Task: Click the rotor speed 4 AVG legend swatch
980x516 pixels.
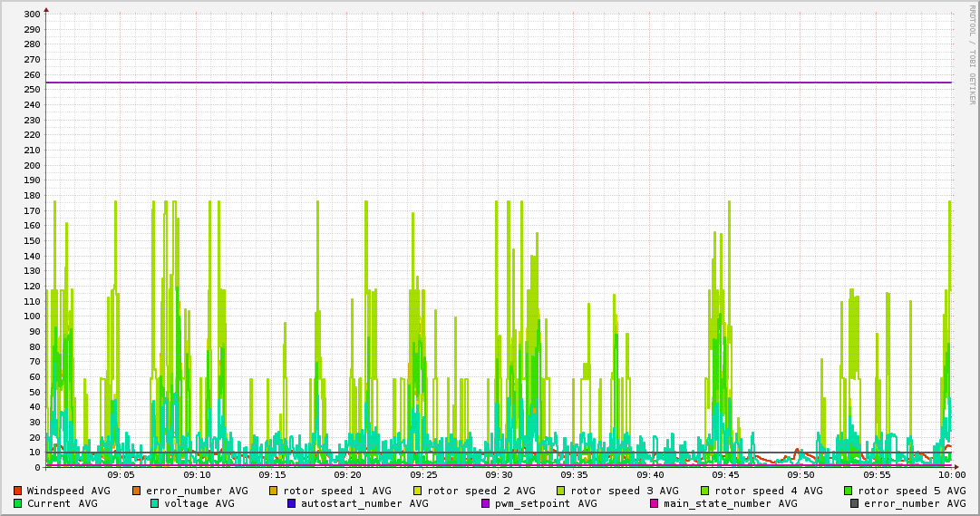Action: click(705, 491)
